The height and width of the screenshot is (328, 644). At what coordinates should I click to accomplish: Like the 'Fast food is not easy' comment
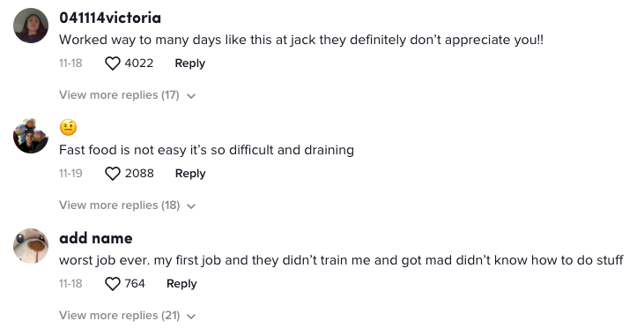tap(113, 174)
